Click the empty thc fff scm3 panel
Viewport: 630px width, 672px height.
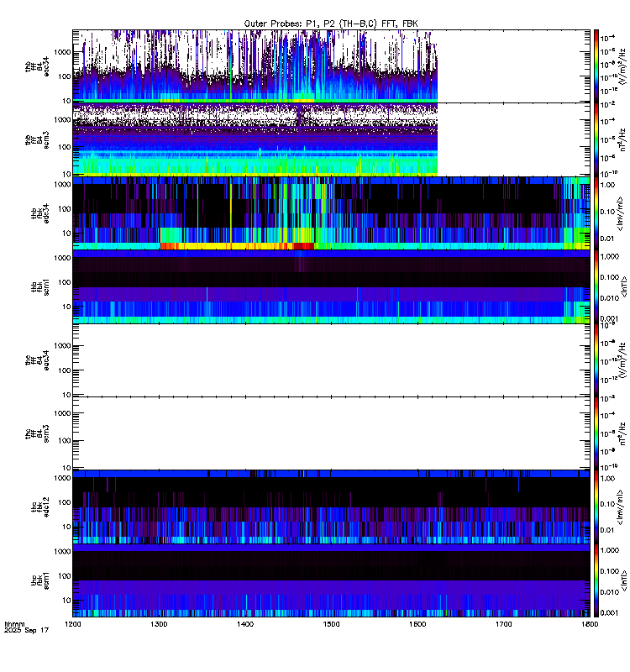tap(331, 433)
